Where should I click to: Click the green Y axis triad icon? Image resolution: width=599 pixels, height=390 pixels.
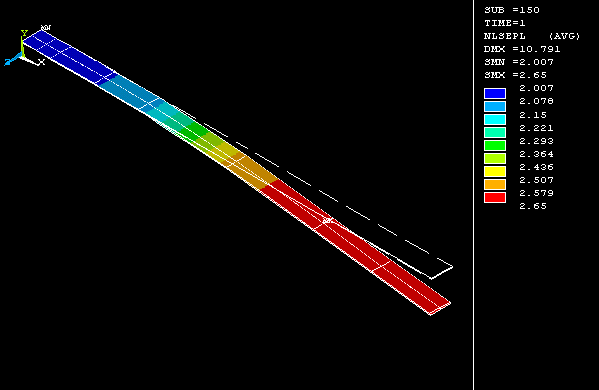(23, 42)
